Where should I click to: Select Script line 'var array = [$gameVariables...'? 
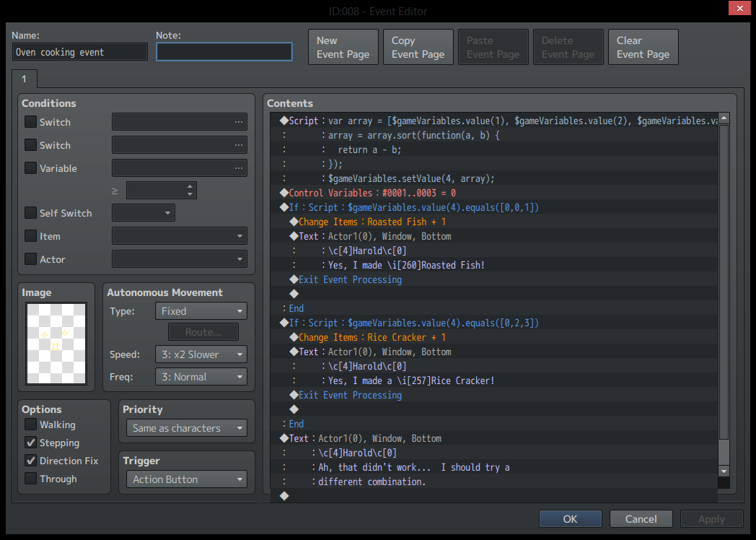click(494, 121)
